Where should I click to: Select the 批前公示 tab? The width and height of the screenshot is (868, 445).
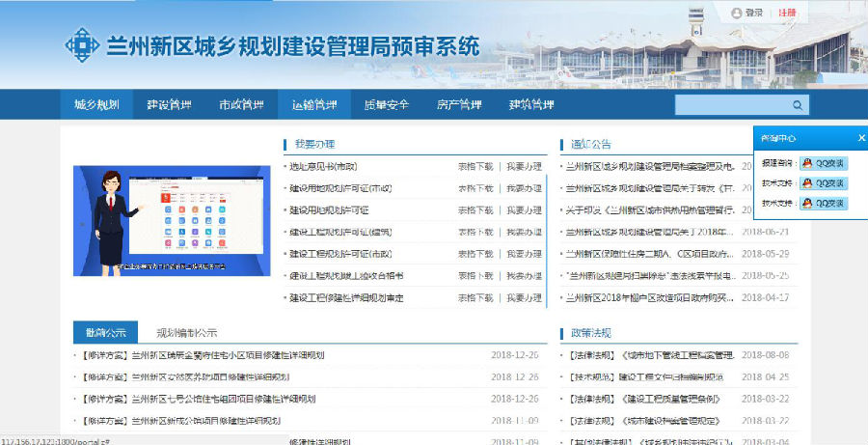[x=105, y=332]
